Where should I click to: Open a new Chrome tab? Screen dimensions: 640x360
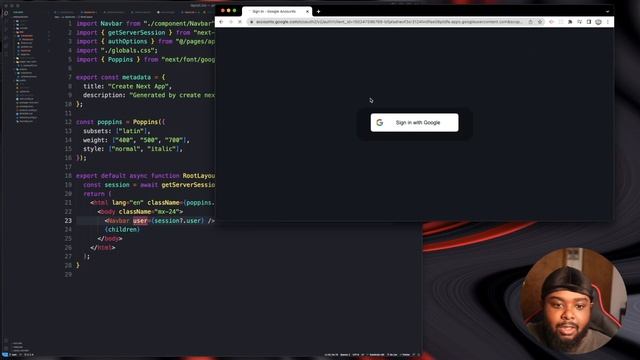tap(318, 11)
